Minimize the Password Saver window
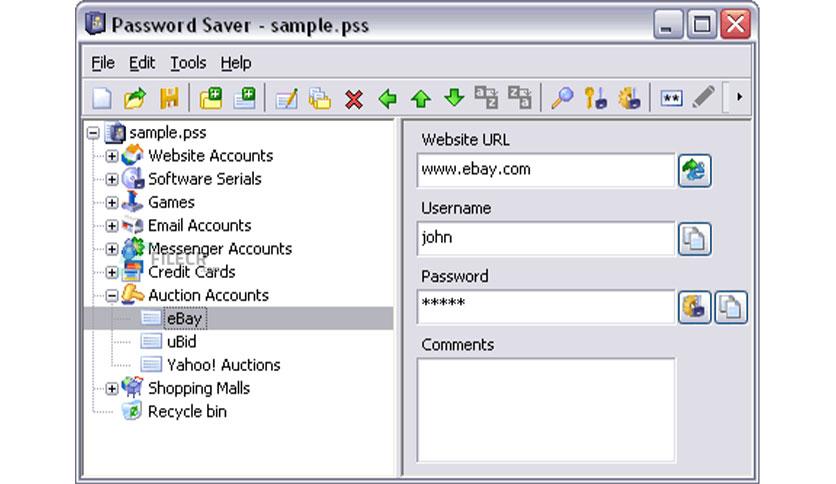This screenshot has height=484, width=836. 668,25
